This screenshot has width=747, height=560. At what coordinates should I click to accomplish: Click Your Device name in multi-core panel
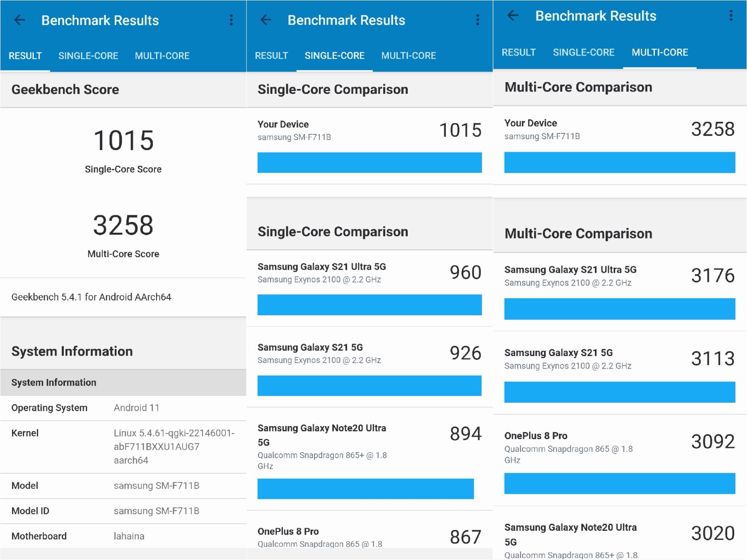[x=530, y=123]
